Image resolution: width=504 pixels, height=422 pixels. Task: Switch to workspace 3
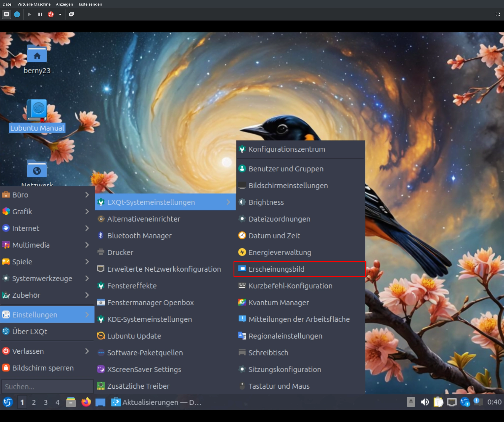[x=46, y=402]
